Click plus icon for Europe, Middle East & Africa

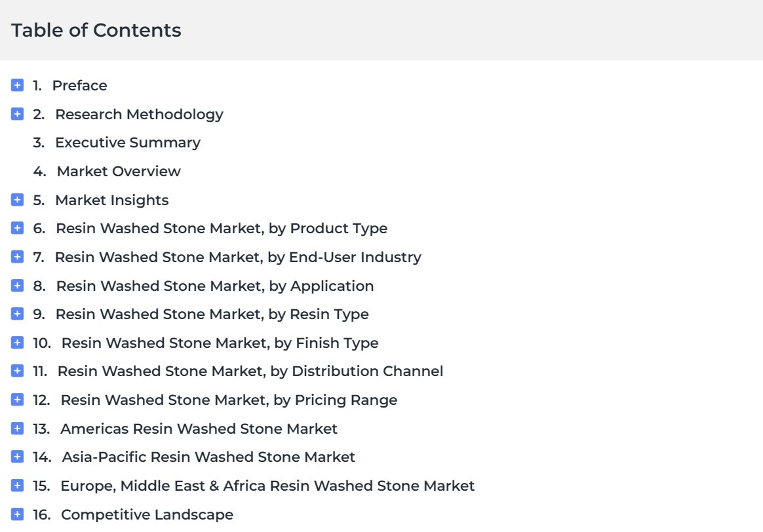pos(17,485)
